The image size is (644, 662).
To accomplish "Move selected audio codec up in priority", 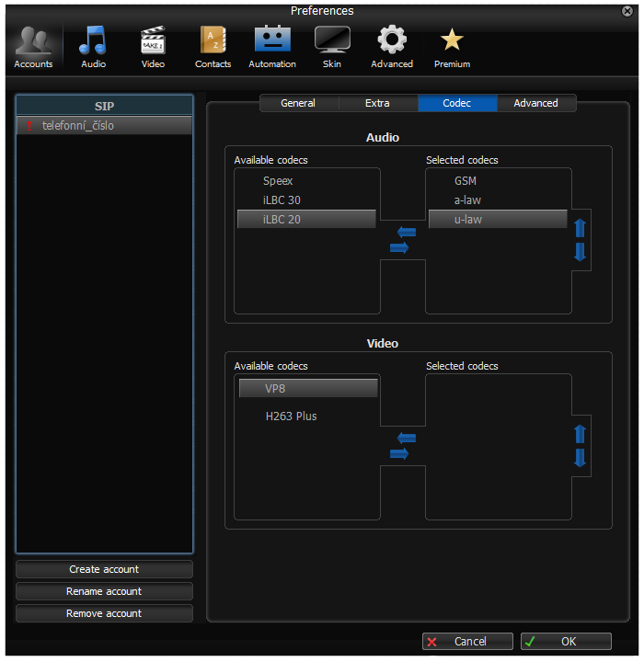I will coord(580,228).
